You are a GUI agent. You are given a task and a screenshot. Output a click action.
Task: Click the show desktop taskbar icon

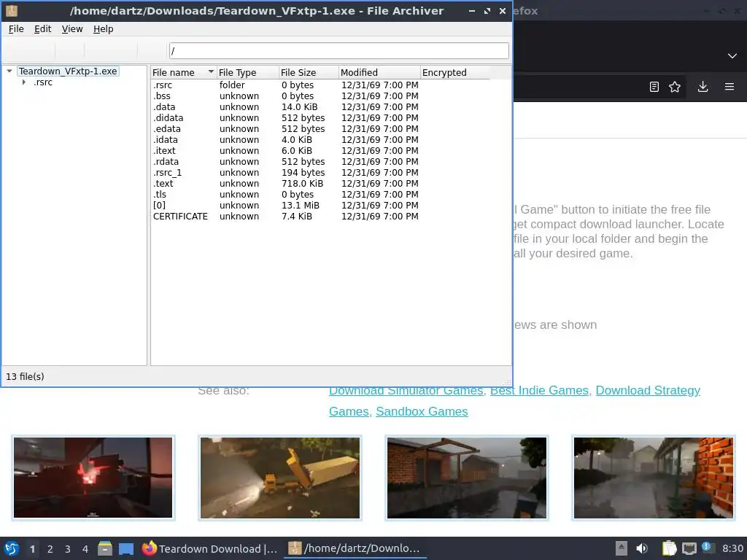pyautogui.click(x=125, y=548)
